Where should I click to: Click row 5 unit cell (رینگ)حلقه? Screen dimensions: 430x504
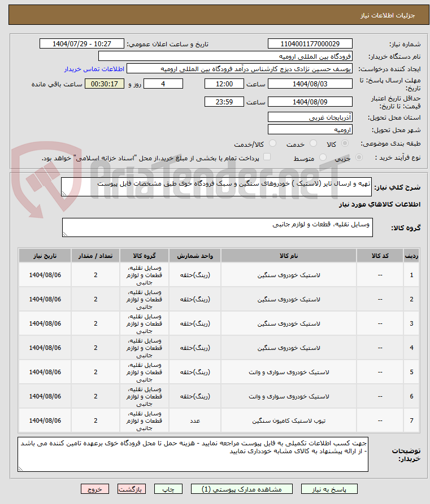pos(195,372)
